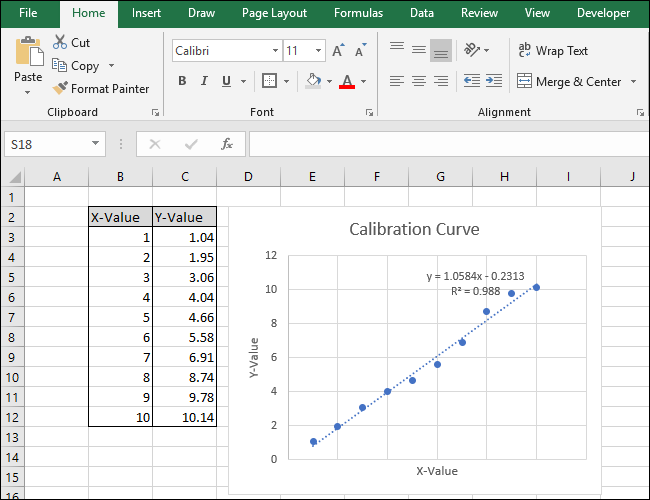Toggle Italic formatting
This screenshot has height=500, width=650.
[205, 81]
